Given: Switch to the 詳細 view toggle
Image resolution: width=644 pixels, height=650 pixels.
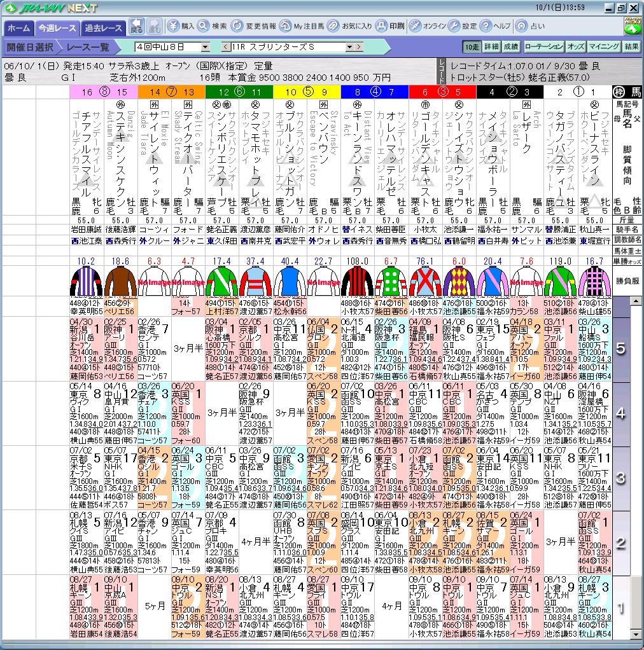Looking at the screenshot, I should point(491,46).
